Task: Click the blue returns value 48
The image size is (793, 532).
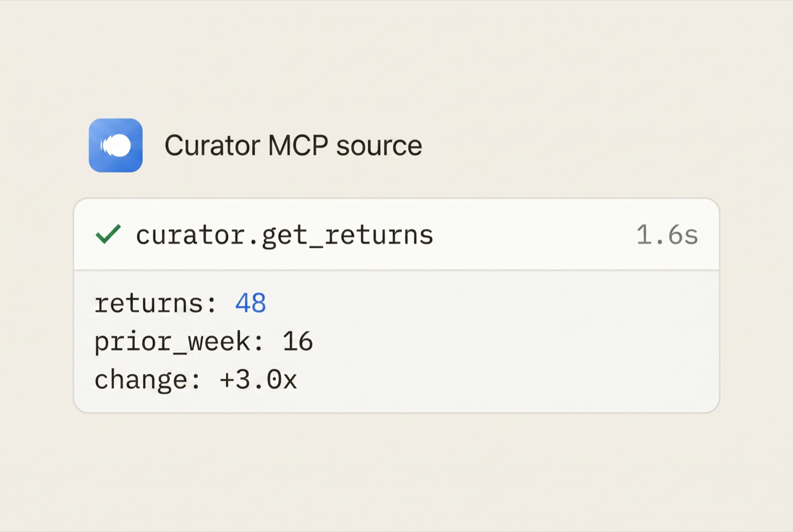Action: tap(250, 303)
